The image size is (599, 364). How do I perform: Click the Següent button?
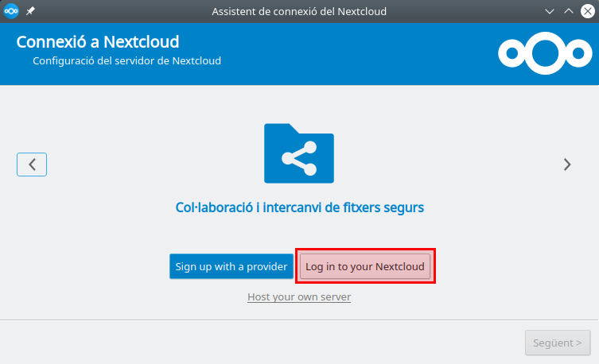pyautogui.click(x=558, y=343)
